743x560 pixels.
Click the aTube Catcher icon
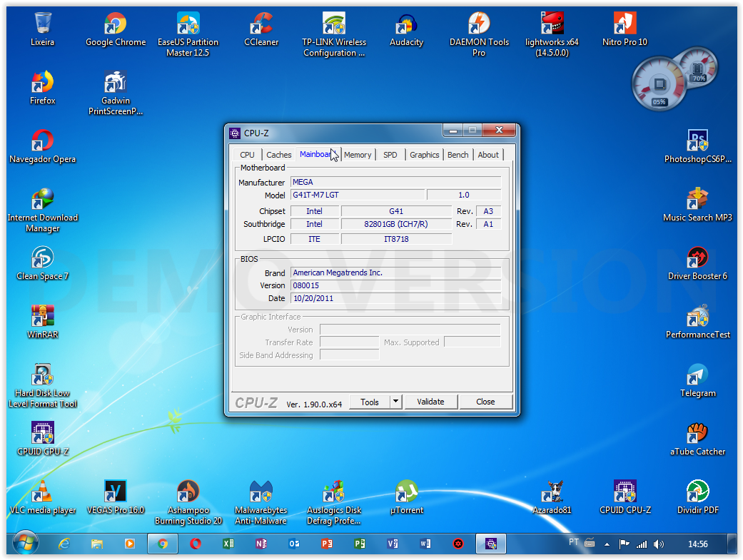(697, 439)
